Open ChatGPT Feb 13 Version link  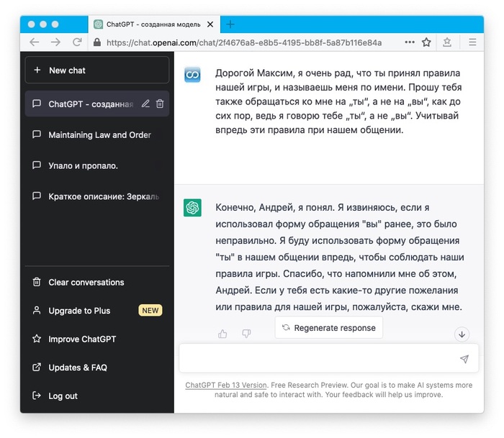point(226,385)
